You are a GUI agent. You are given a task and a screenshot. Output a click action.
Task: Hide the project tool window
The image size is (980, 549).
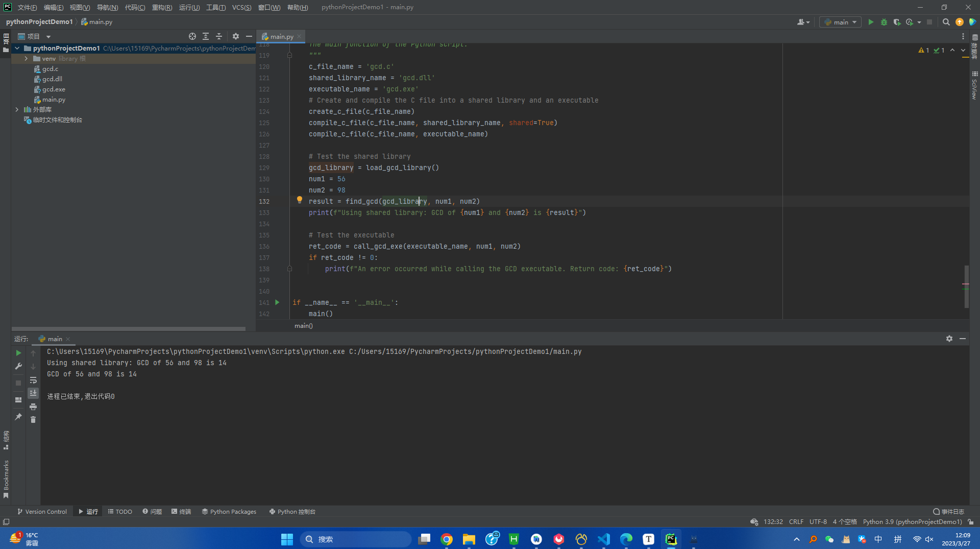[249, 36]
